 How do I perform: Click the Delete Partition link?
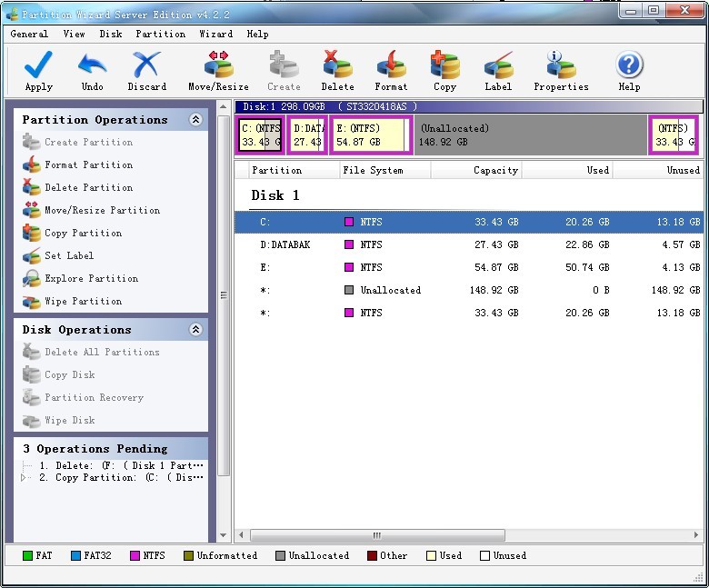[x=89, y=187]
